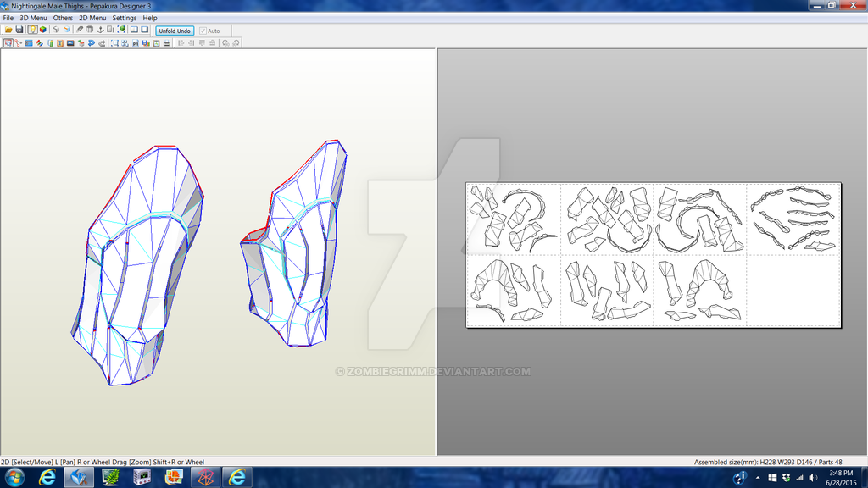Click the small multicolor cube icon
Viewport: 868px width, 488px height.
click(81, 43)
